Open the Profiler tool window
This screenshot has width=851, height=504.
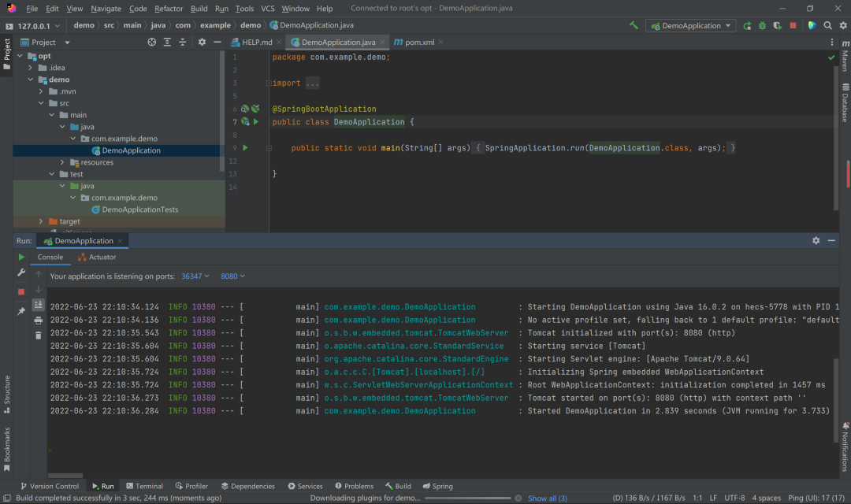pos(191,486)
